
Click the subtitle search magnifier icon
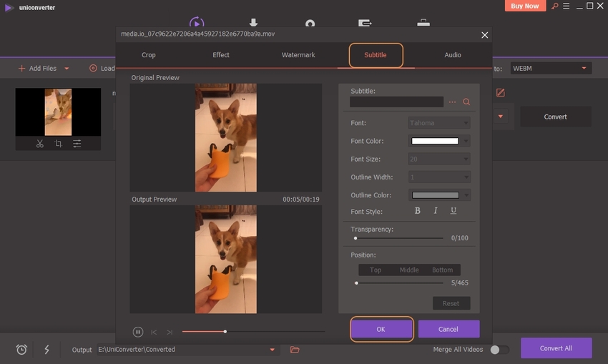click(466, 102)
